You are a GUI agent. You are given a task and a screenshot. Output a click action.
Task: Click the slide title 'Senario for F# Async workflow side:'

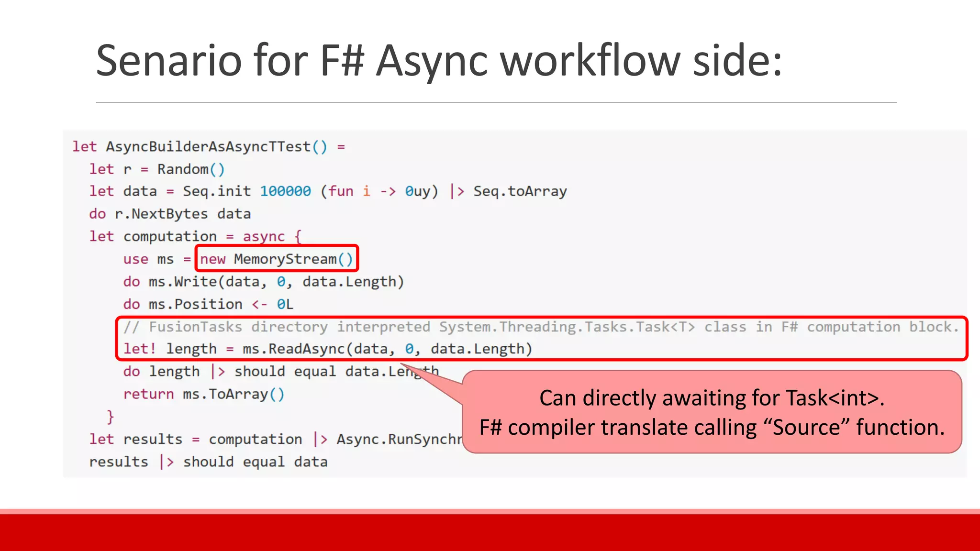pos(439,61)
